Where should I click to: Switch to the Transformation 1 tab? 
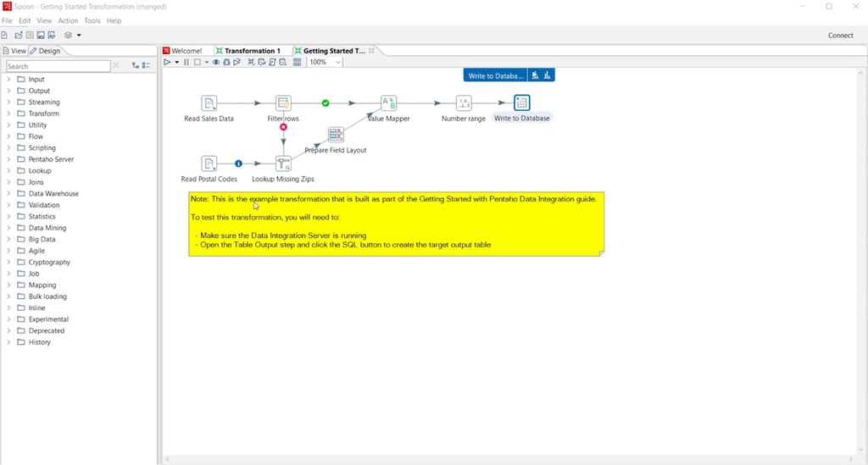(x=251, y=51)
